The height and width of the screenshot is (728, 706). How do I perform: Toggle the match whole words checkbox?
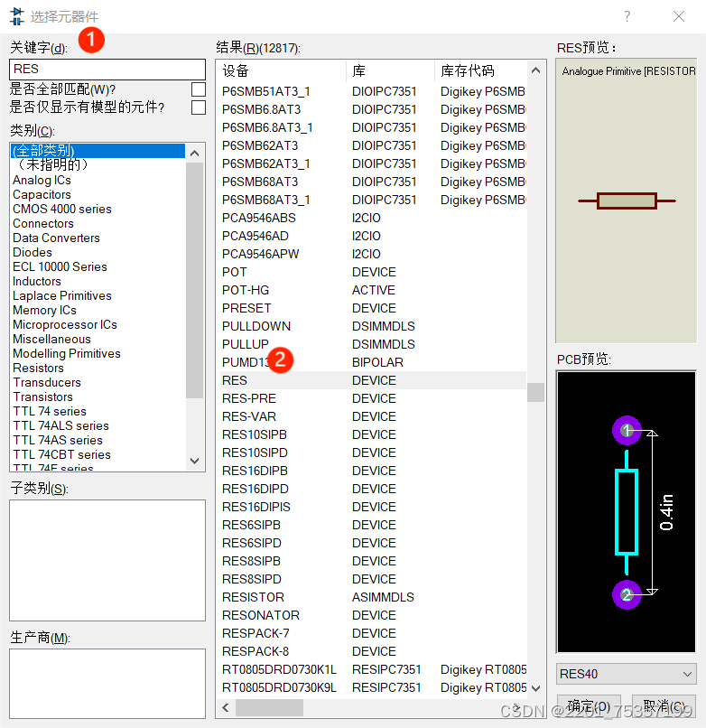click(x=199, y=89)
